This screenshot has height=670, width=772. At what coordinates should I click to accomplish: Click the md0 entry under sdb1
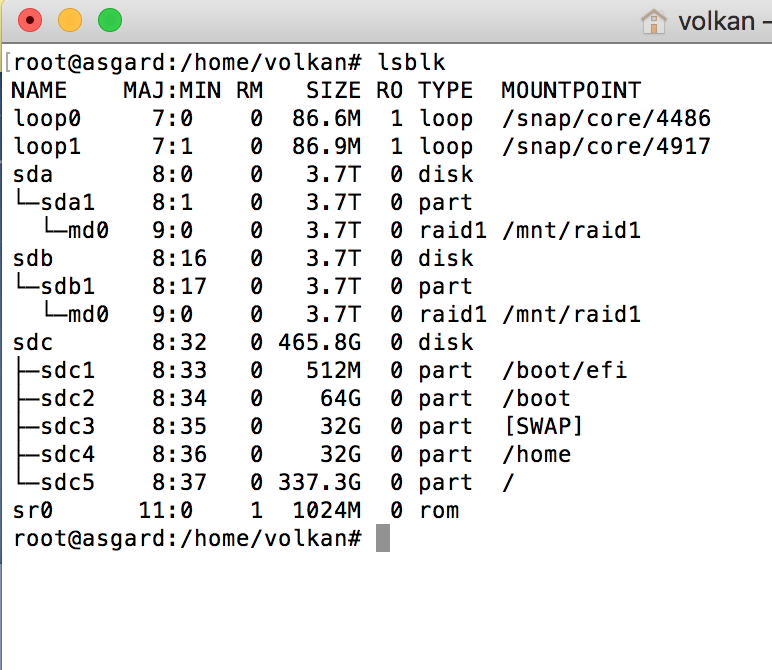87,315
